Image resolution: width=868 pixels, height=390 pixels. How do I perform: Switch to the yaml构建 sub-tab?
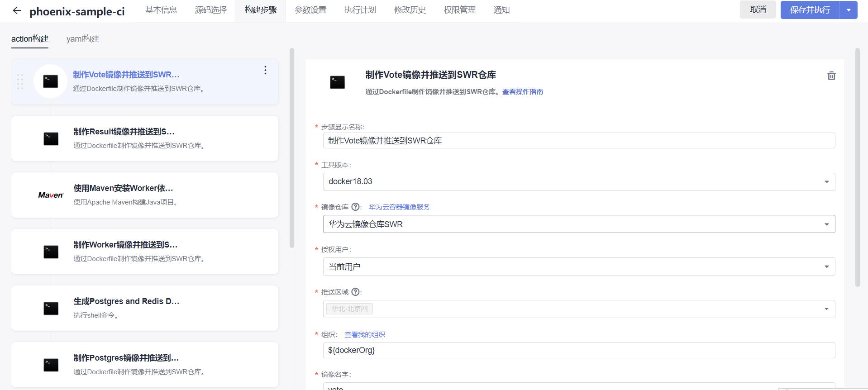coord(83,39)
